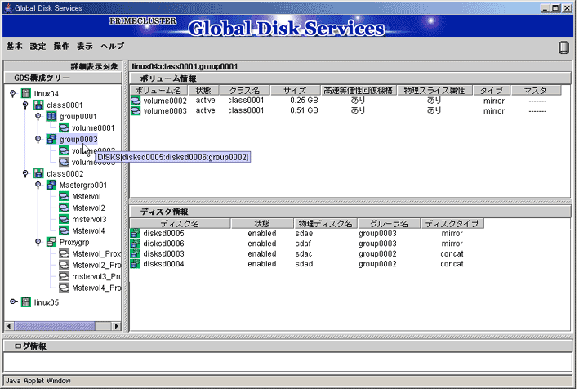Select the Mstervol4 volume icon
Viewport: 588px width, 389px height.
[x=64, y=230]
